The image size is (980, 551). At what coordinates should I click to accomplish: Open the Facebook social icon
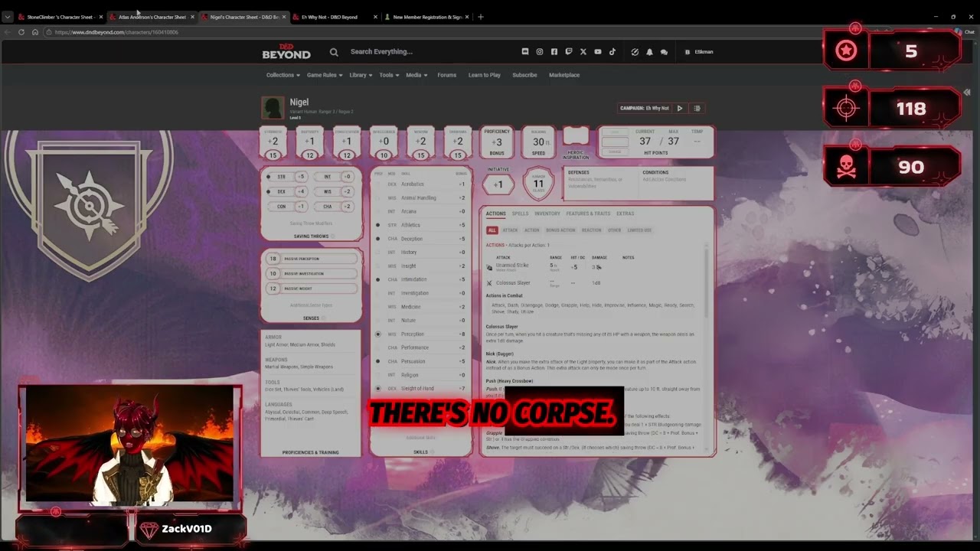click(x=554, y=52)
